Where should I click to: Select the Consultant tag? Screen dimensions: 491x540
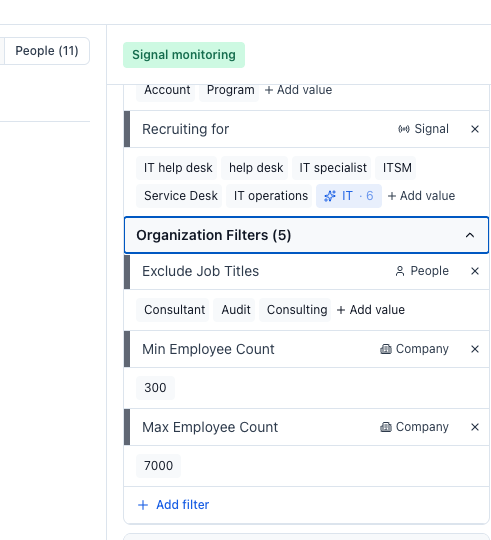click(x=173, y=310)
